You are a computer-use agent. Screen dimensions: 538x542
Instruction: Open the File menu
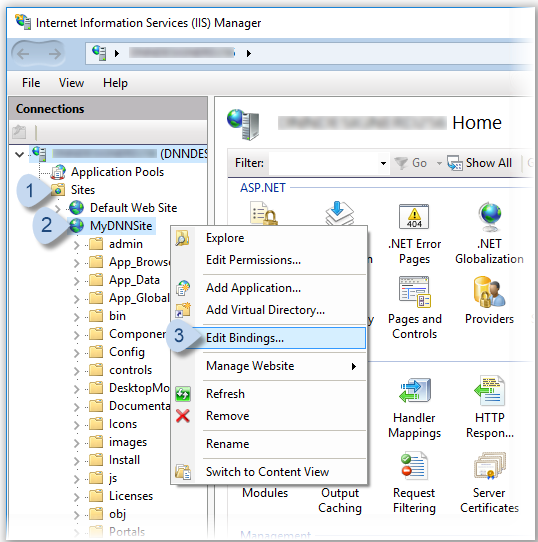pyautogui.click(x=31, y=83)
